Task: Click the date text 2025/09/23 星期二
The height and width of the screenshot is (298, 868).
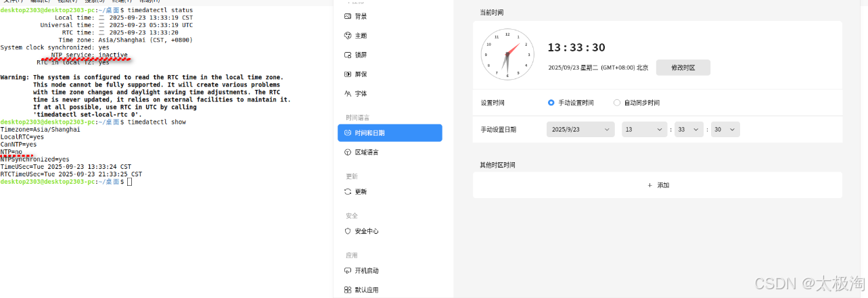Action: pyautogui.click(x=573, y=68)
